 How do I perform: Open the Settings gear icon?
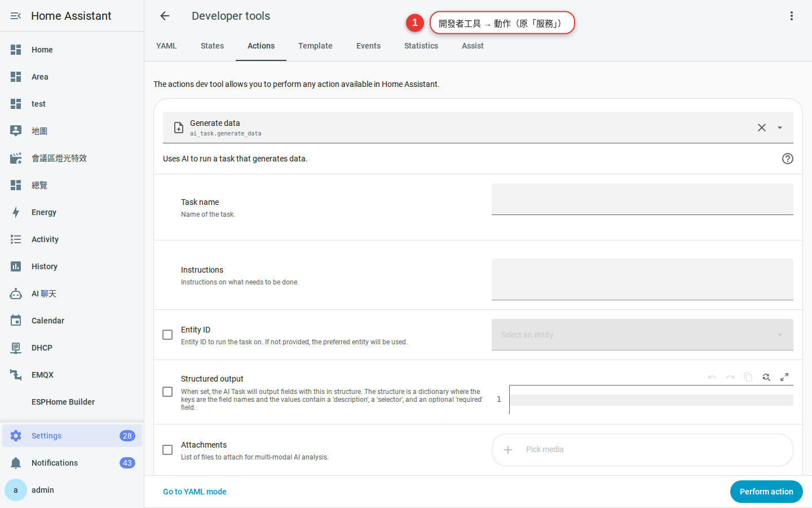coord(16,436)
